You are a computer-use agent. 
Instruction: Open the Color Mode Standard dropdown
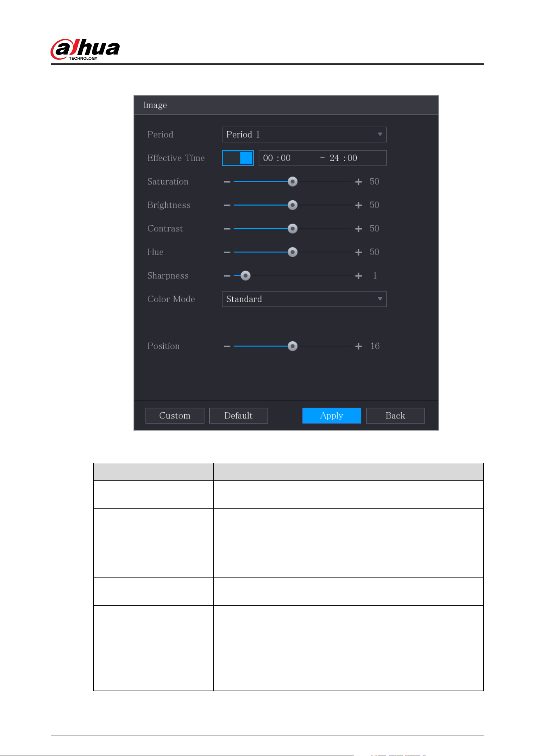304,299
